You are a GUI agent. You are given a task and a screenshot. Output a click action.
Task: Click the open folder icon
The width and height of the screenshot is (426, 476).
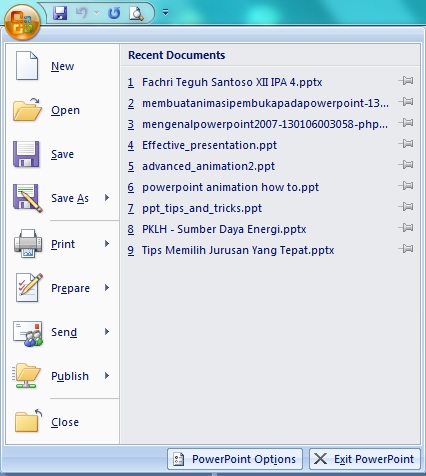[x=27, y=110]
